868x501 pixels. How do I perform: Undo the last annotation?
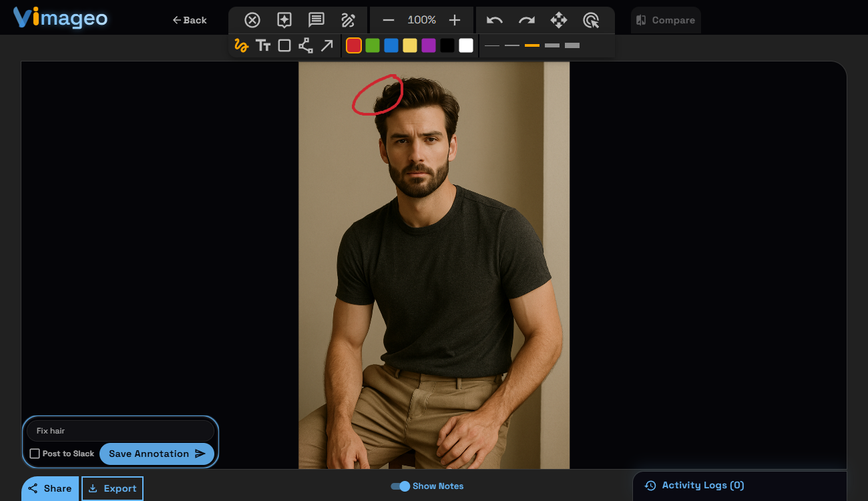tap(495, 20)
